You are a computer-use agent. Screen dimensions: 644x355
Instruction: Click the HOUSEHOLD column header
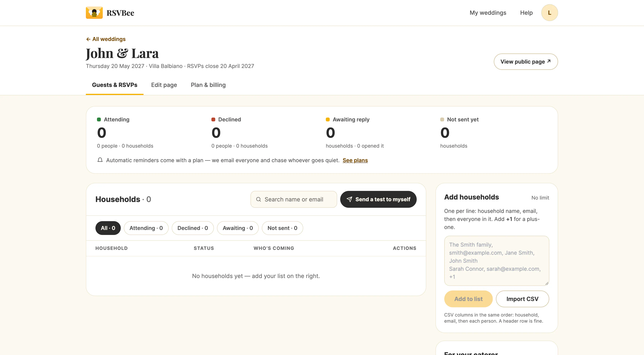pyautogui.click(x=112, y=248)
